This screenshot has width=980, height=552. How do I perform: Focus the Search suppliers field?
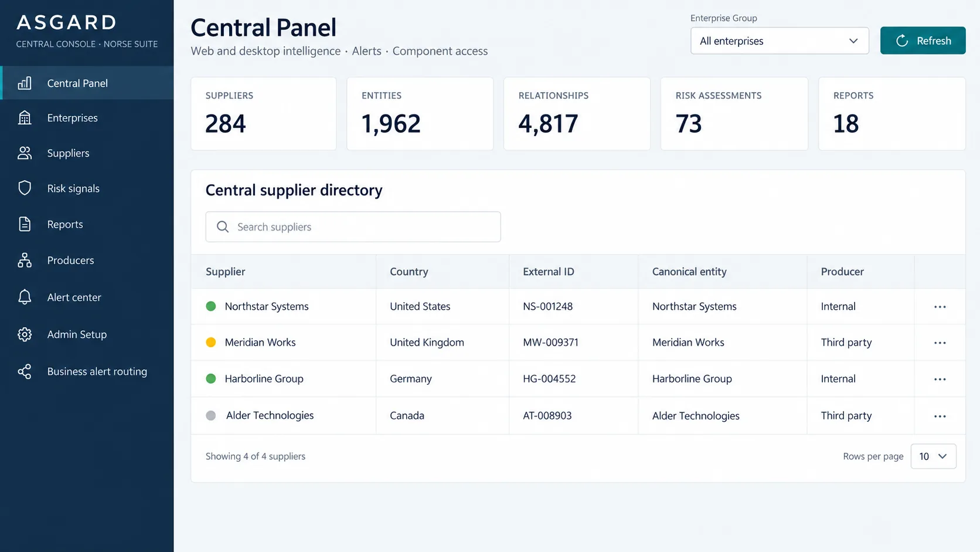pyautogui.click(x=353, y=226)
